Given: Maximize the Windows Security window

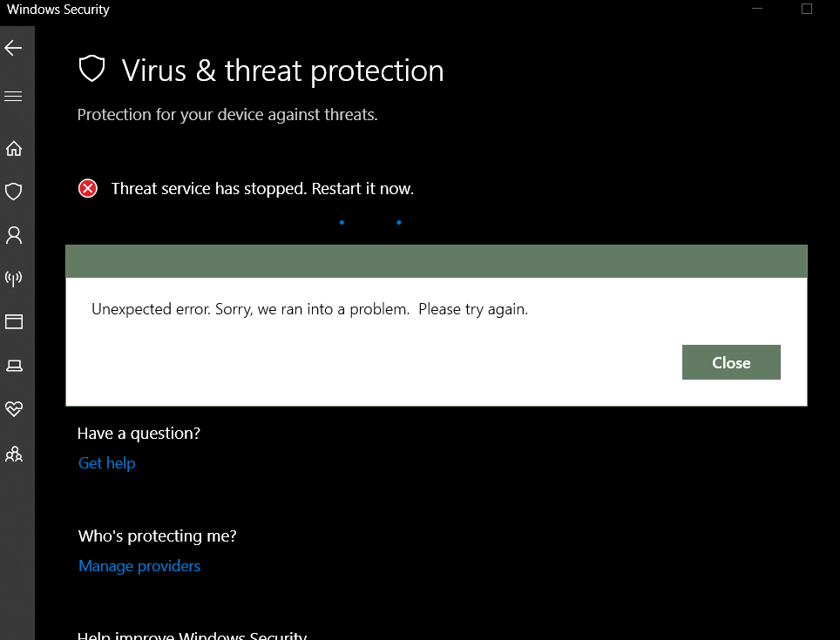Looking at the screenshot, I should [x=807, y=9].
